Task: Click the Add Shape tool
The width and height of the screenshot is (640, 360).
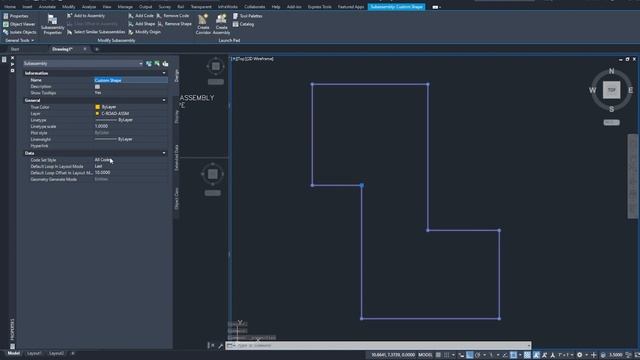Action: point(141,24)
